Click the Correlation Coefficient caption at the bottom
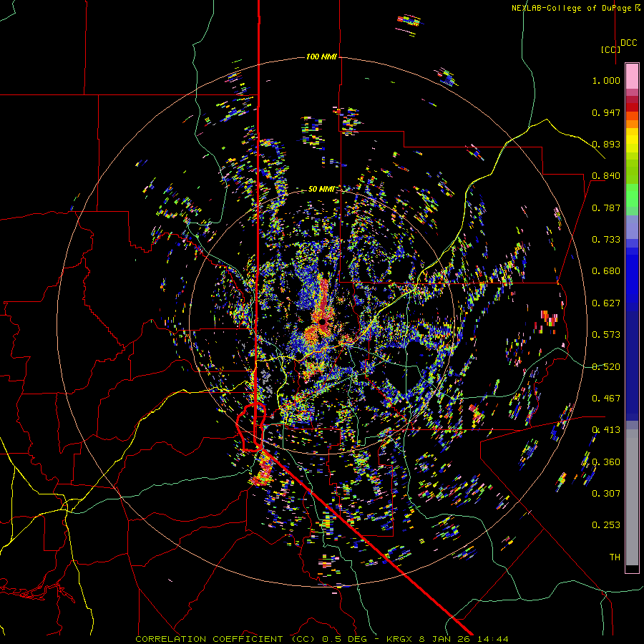This screenshot has height=644, width=644. (322, 639)
